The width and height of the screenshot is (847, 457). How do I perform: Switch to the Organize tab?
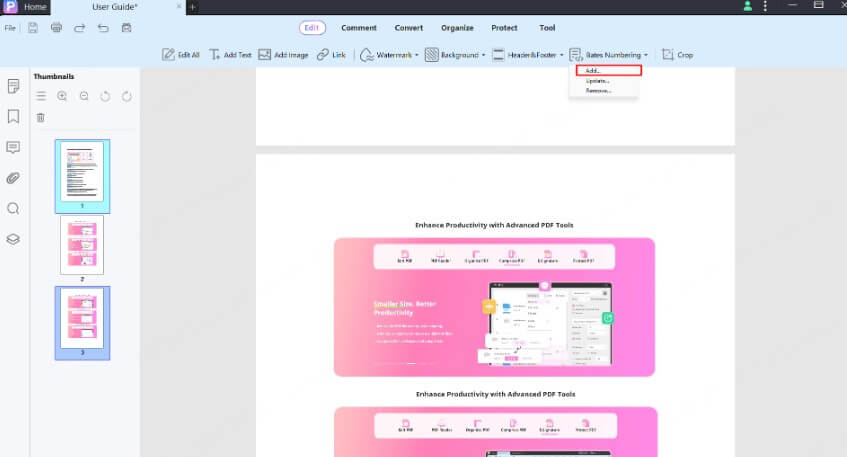[x=457, y=28]
